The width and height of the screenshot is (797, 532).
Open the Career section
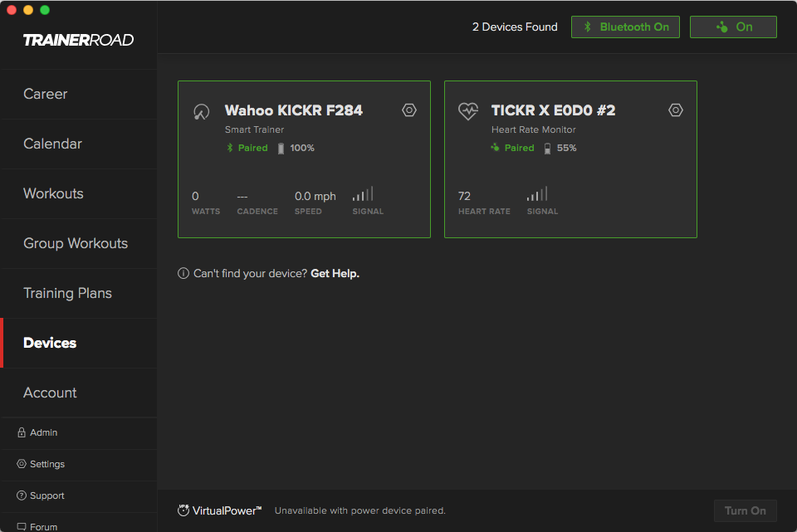pyautogui.click(x=79, y=94)
